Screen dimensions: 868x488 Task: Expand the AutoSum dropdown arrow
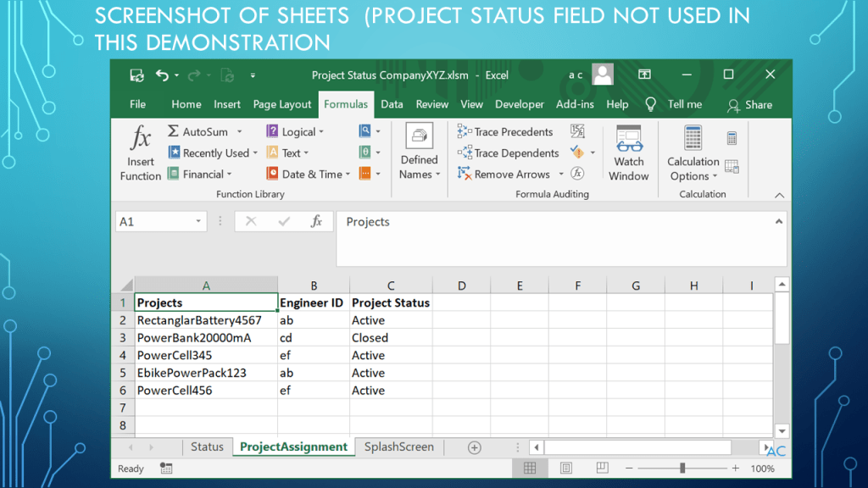point(240,132)
